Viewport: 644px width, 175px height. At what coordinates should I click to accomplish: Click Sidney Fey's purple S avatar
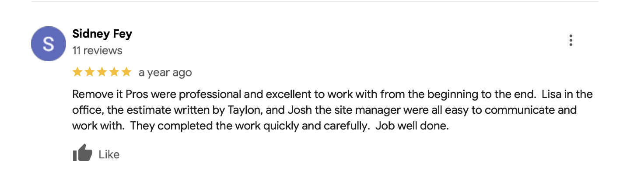pyautogui.click(x=49, y=44)
